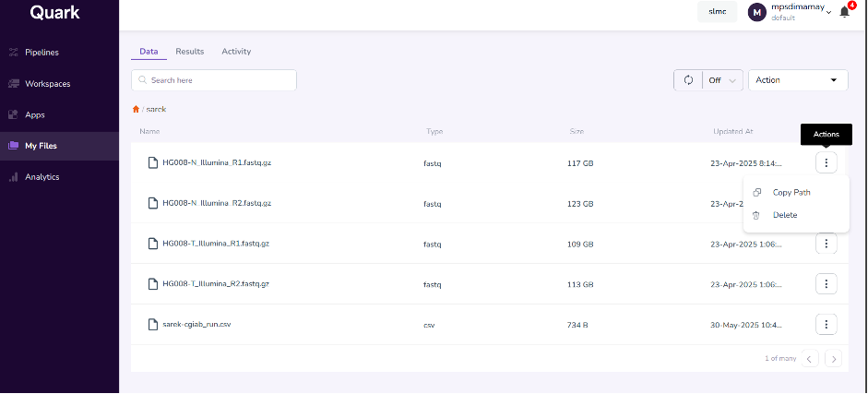Open the sarek-cgiab_run.csv file
868x394 pixels.
pos(196,324)
